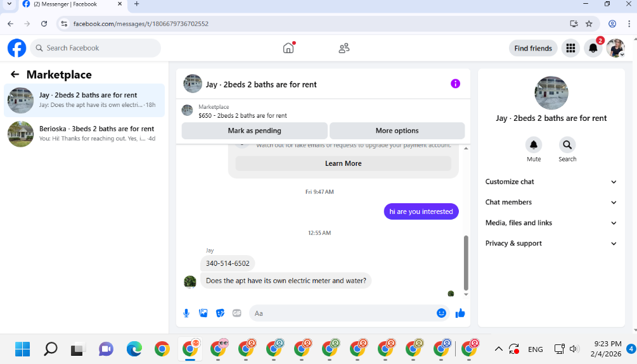Expand Privacy & support section
Screen dimensions: 637x364
pos(551,243)
